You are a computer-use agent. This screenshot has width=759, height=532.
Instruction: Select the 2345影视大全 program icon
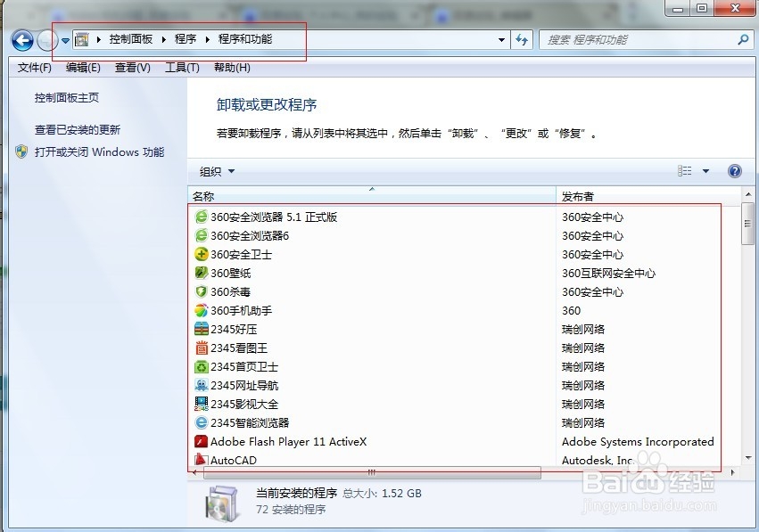point(202,404)
